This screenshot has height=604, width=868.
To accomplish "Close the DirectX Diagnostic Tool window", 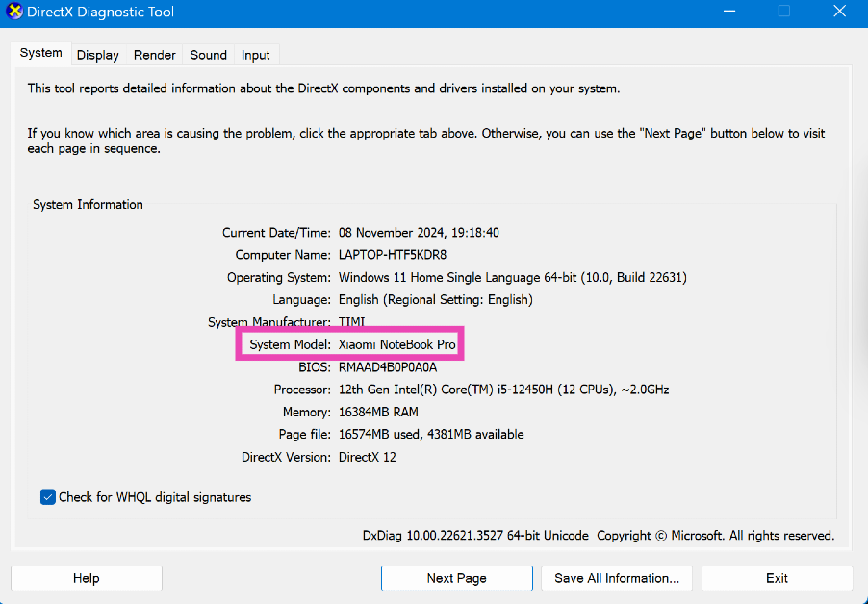I will coord(837,13).
